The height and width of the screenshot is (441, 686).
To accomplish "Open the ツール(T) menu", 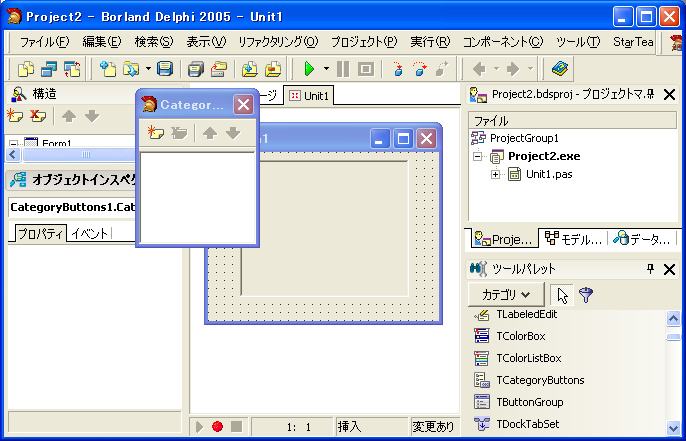I will [578, 42].
